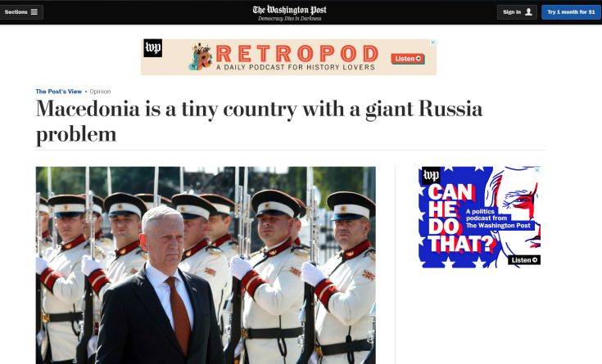Click the Democracy Dies in Darkness tagline
Viewport: 602px width, 364px height.
289,19
